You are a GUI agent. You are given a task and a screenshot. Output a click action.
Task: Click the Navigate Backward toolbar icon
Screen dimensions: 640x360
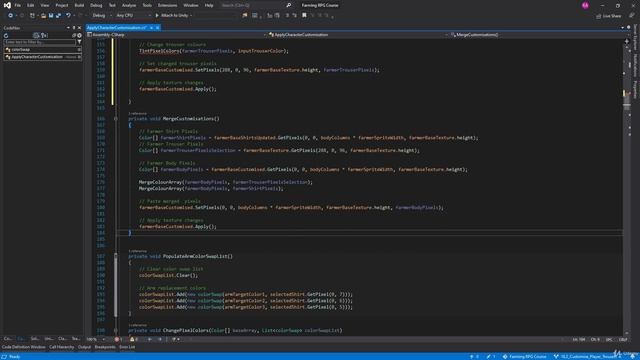click(x=10, y=16)
